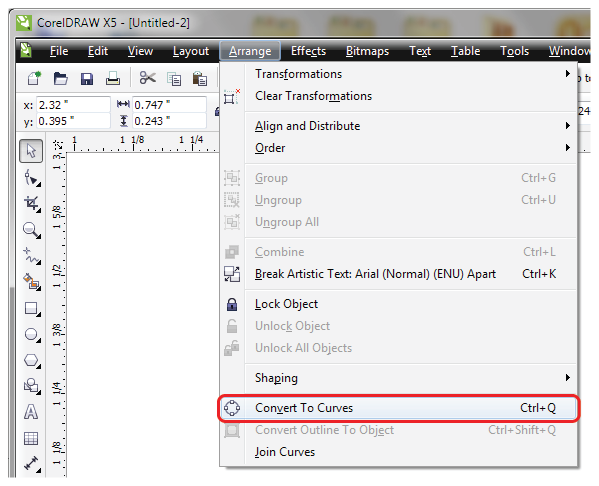This screenshot has width=599, height=486.
Task: Expand the Order submenu
Action: tap(398, 148)
